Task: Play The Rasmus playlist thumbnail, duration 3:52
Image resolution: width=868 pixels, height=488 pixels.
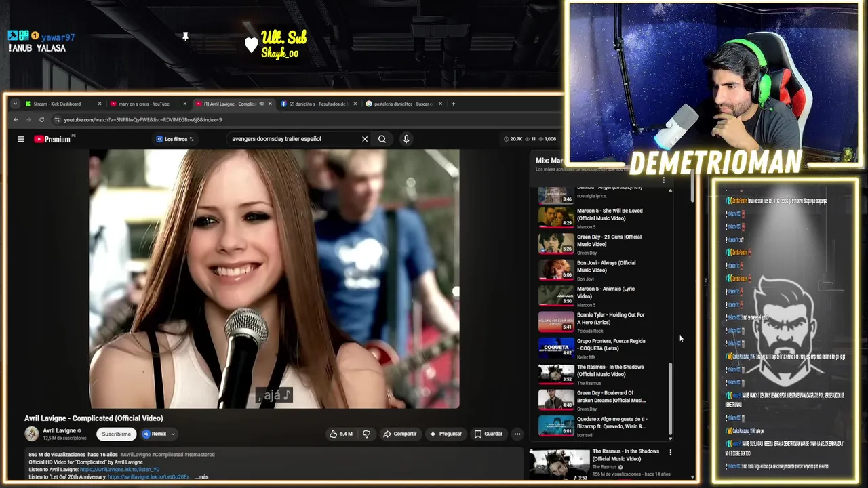Action: [556, 374]
